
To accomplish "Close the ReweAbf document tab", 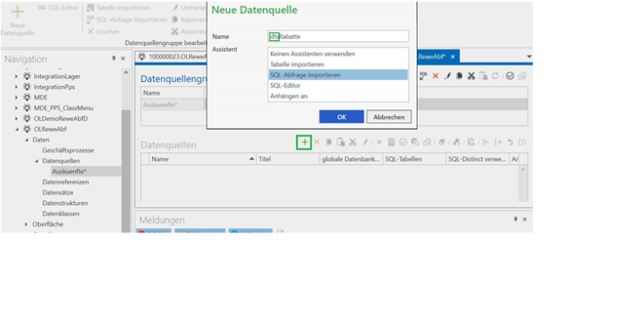I will tap(452, 56).
